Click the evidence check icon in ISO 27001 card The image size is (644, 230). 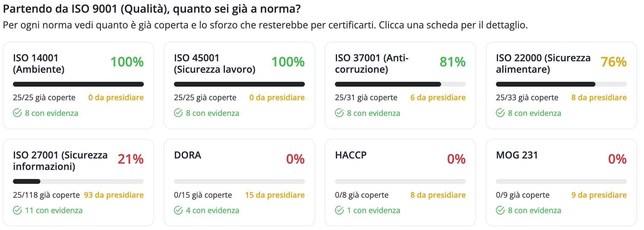(17, 210)
